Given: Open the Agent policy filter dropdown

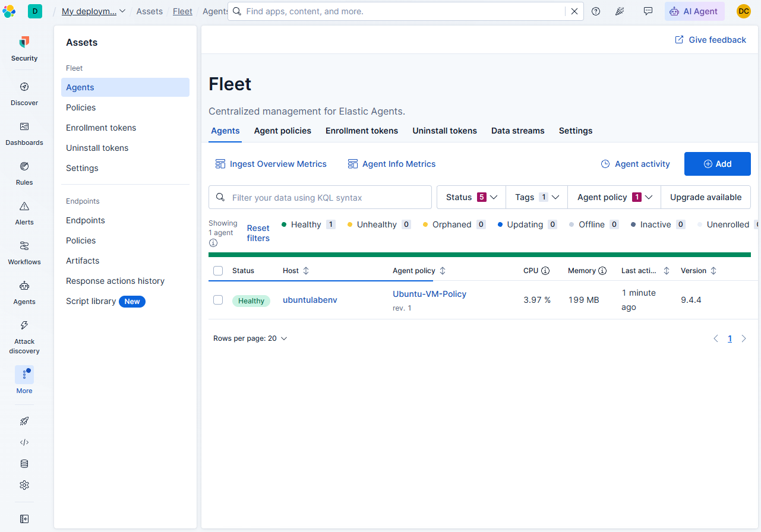Looking at the screenshot, I should tap(614, 197).
